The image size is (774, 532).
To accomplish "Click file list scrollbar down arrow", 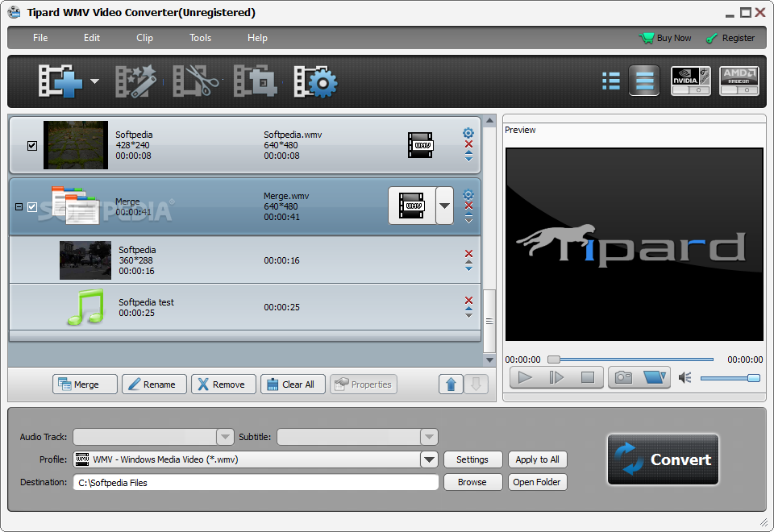I will tap(489, 360).
